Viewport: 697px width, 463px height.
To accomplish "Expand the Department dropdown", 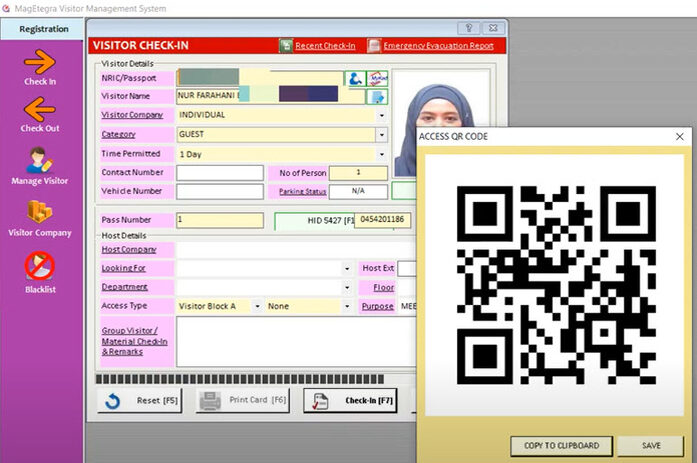I will click(x=347, y=287).
